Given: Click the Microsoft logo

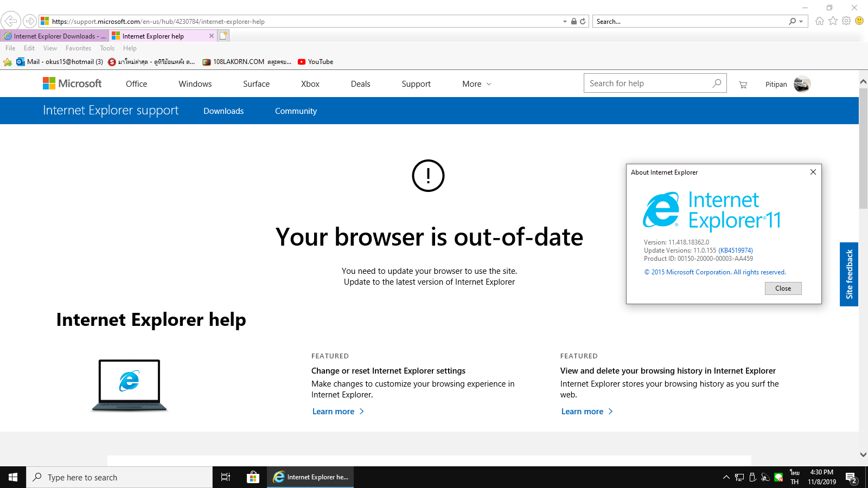Looking at the screenshot, I should click(x=72, y=84).
